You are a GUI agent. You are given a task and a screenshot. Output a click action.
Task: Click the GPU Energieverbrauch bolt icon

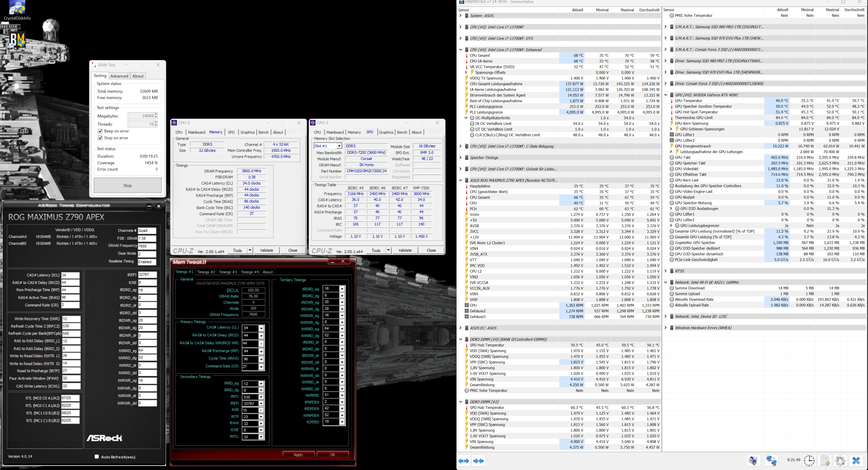672,146
